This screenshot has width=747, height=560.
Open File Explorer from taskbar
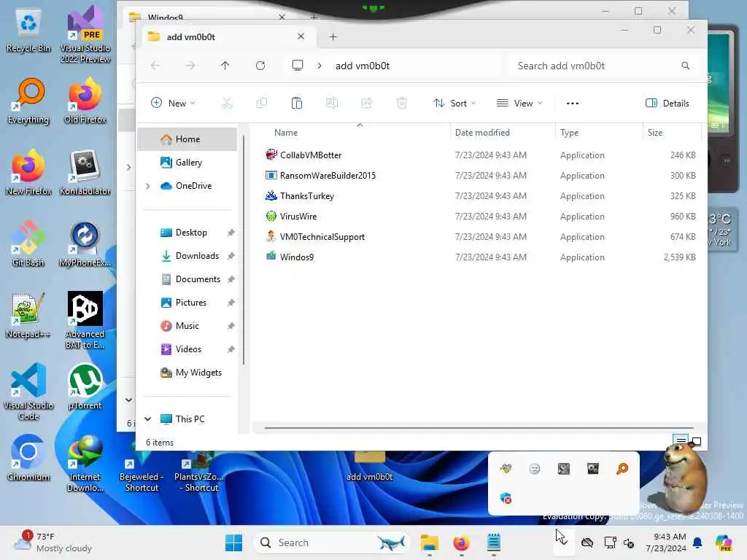(x=429, y=542)
